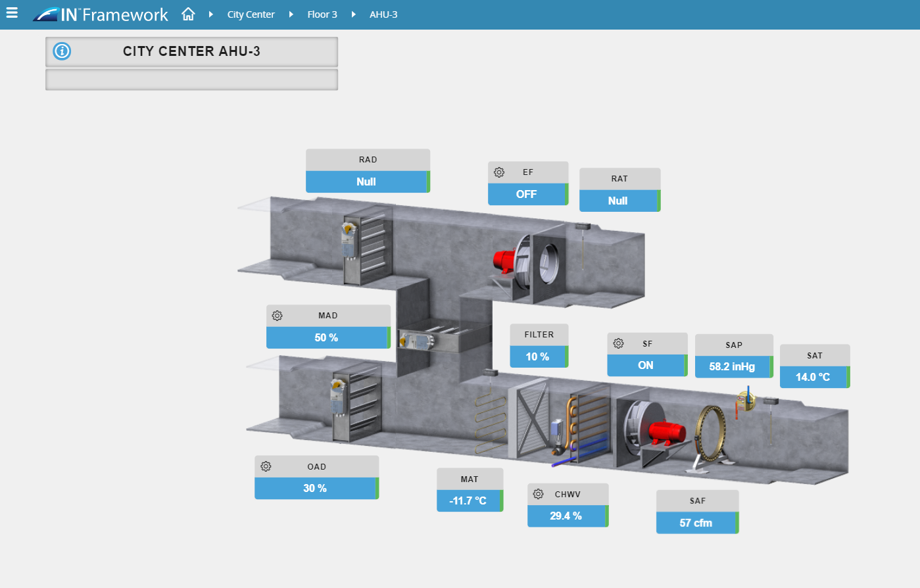
Task: Click the home icon in the breadcrumb bar
Action: point(188,14)
